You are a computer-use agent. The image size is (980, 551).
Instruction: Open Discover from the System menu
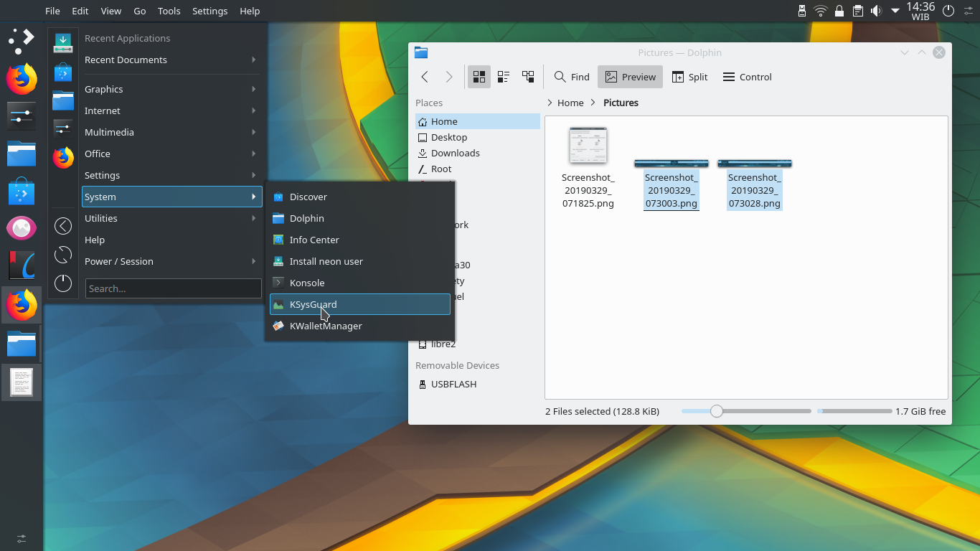coord(308,197)
